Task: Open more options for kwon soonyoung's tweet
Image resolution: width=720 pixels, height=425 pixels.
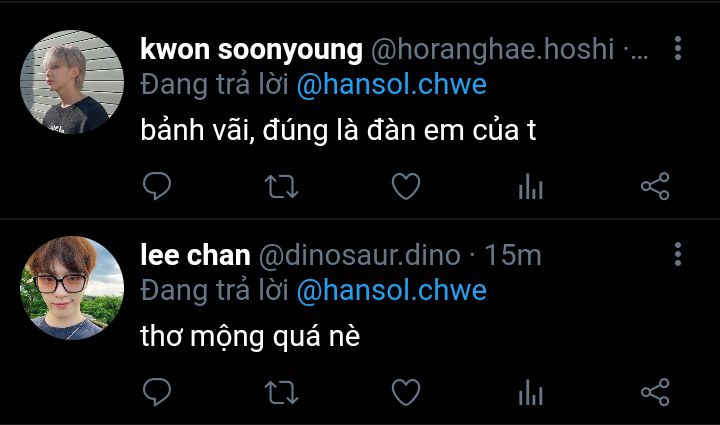Action: pos(678,48)
